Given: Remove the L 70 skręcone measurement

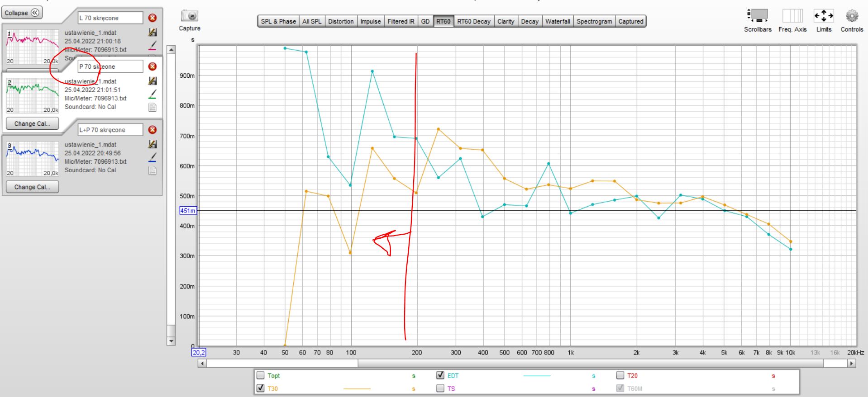Looking at the screenshot, I should [x=153, y=18].
